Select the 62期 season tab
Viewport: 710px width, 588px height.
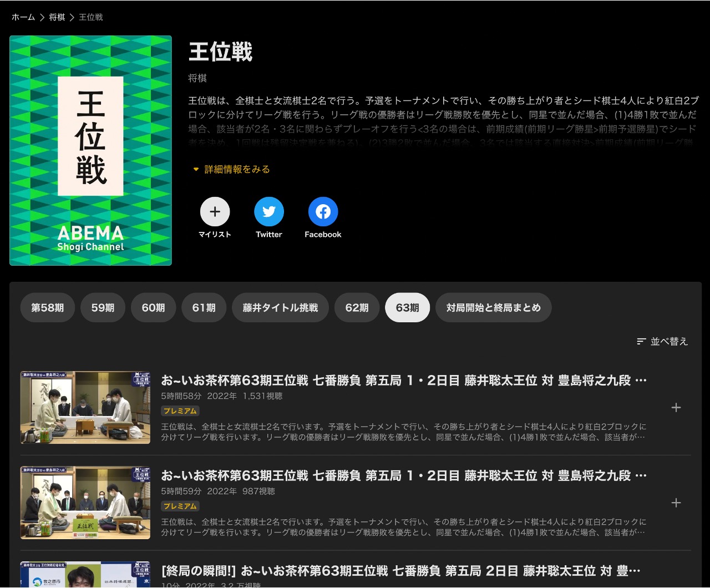click(357, 307)
